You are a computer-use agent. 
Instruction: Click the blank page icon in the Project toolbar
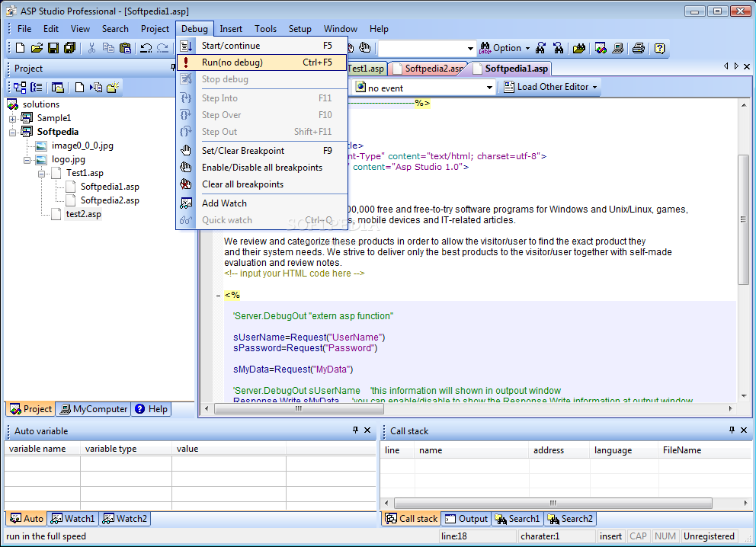click(79, 88)
